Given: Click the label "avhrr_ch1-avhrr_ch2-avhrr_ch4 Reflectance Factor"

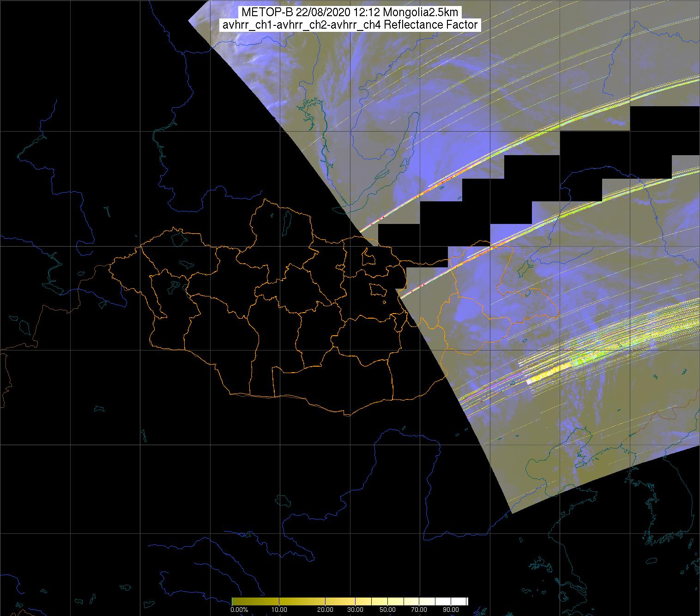Looking at the screenshot, I should 350,25.
